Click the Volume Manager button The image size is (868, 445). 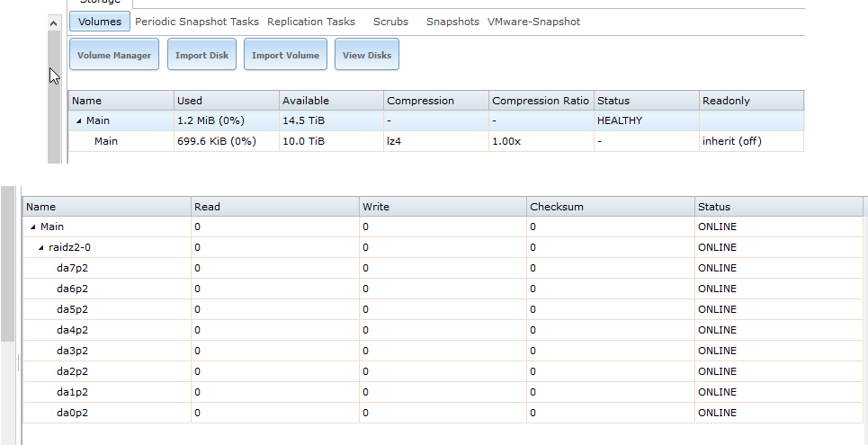pos(114,55)
